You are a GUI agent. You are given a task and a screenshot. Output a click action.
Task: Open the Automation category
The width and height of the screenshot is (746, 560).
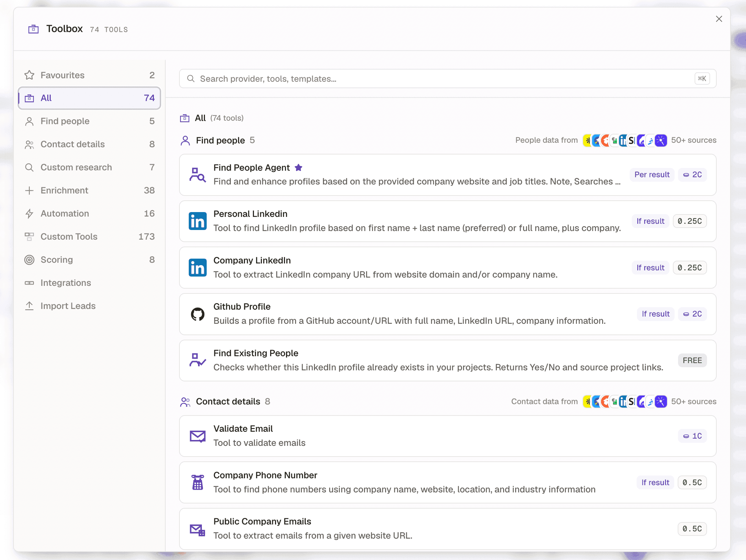coord(89,213)
